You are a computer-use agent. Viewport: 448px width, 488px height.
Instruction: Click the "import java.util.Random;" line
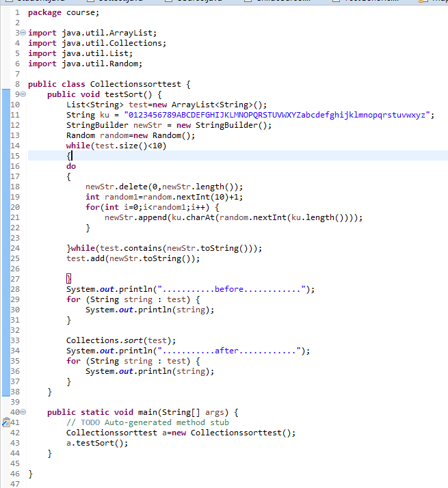(85, 64)
